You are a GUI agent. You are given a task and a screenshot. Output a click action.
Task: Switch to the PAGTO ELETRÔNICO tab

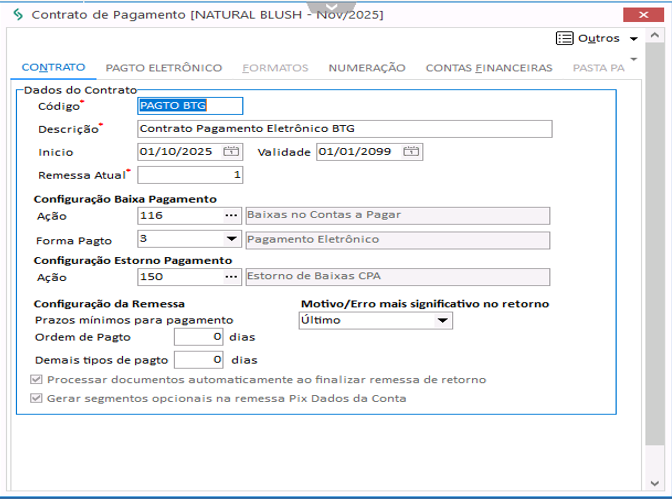tap(164, 68)
